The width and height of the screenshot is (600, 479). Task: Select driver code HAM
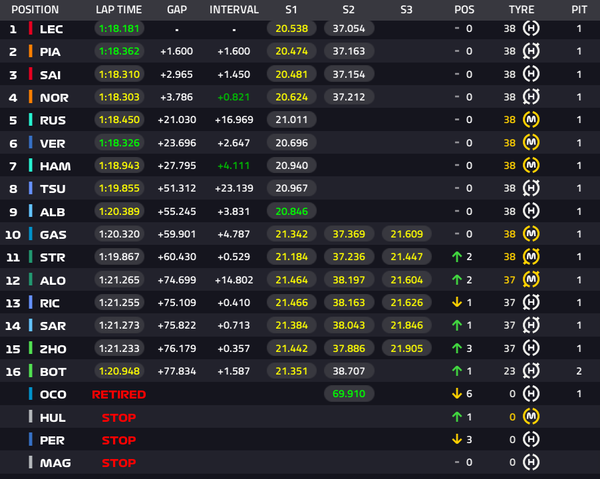[55, 166]
